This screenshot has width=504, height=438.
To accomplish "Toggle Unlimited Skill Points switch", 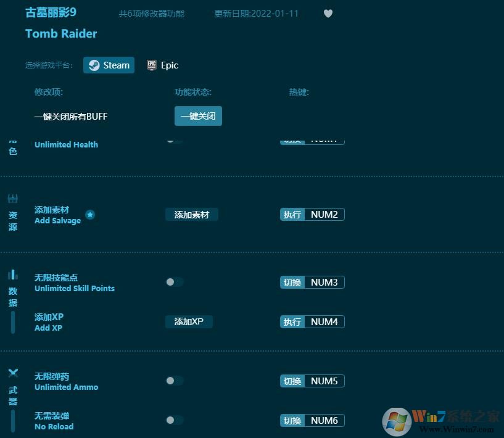I will click(175, 282).
